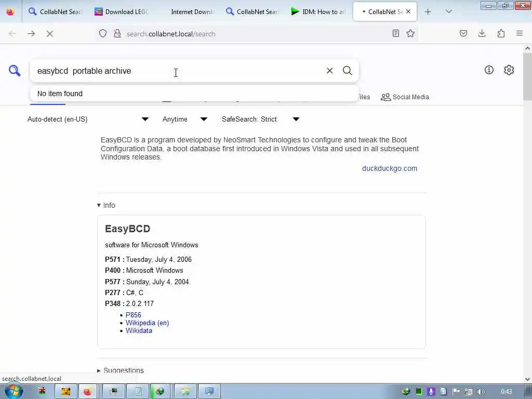Viewport: 532px width, 399px height.
Task: Click the volume speaker tray icon
Action: coord(481,392)
